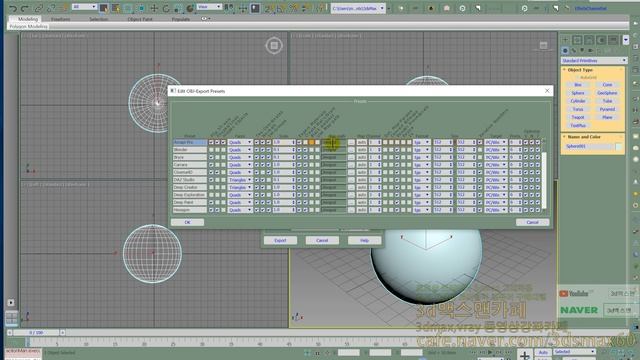Activate the Select and Rotate tool
This screenshot has width=640, height=360.
pyautogui.click(x=166, y=8)
